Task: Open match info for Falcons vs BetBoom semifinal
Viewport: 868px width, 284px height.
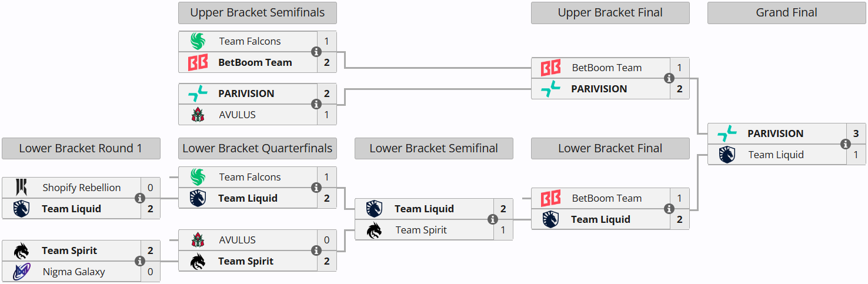Action: point(316,52)
